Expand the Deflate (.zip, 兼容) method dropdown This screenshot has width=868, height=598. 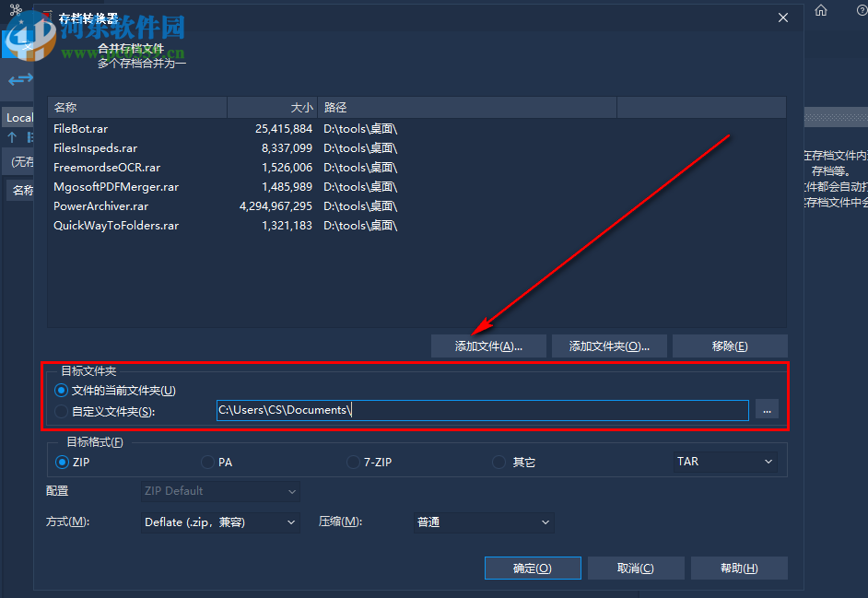(220, 522)
